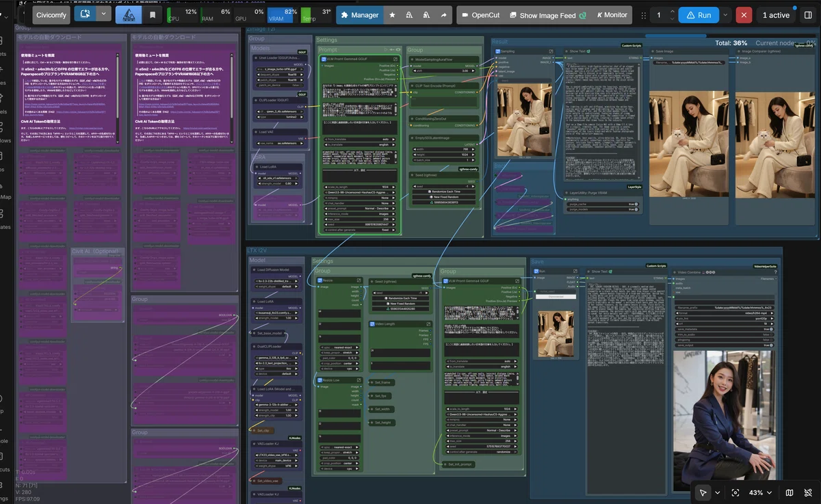Click the star favorites icon

coord(392,14)
